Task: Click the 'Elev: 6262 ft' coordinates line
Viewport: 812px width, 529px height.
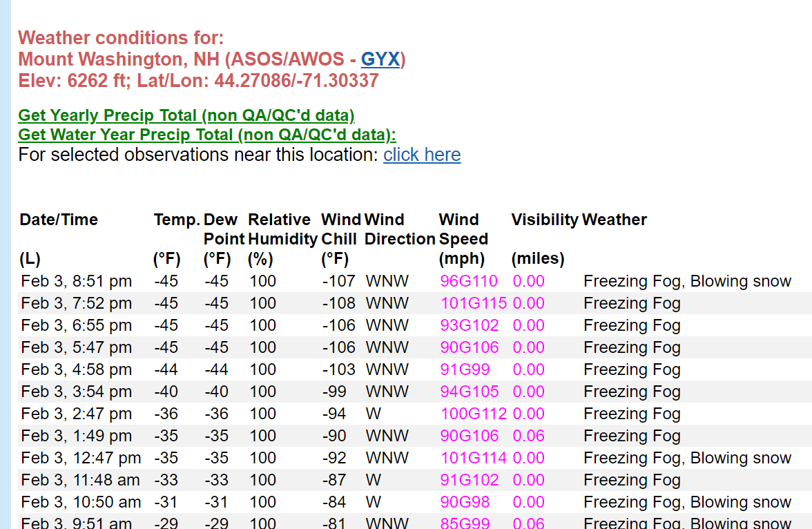Action: pos(198,81)
